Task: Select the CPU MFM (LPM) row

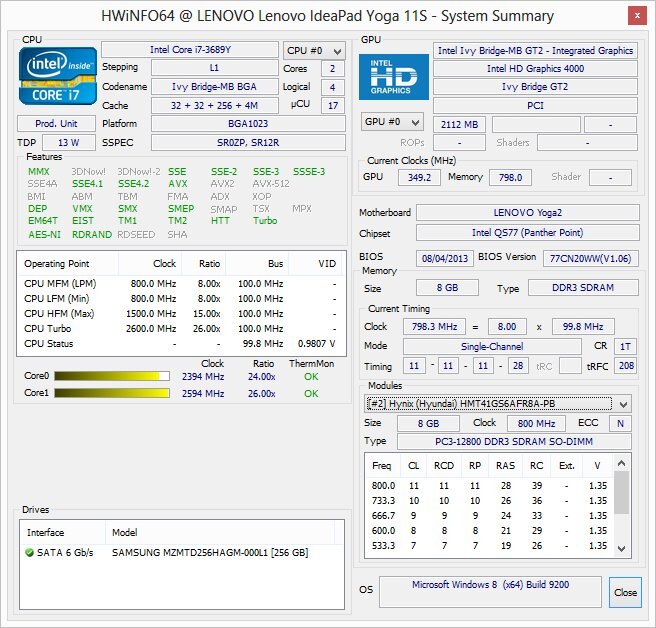Action: click(x=181, y=284)
